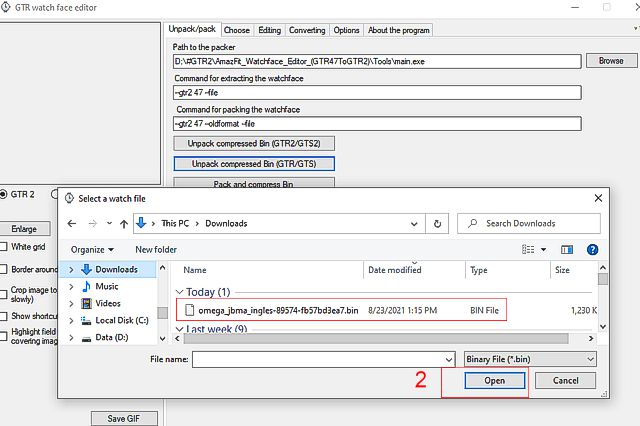
Task: Open the Binary File (*.bin) filter dropdown
Action: (530, 359)
